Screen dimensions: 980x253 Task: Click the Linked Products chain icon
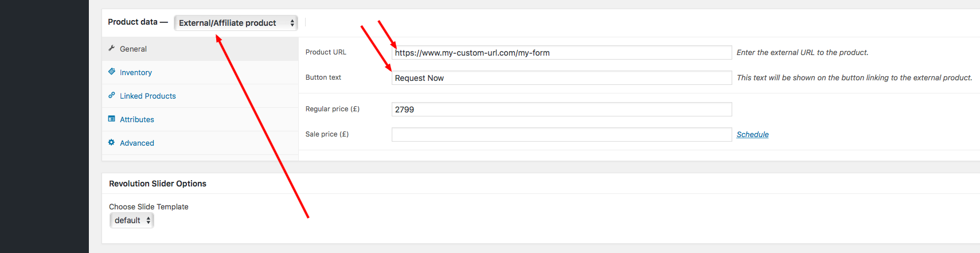click(x=111, y=95)
